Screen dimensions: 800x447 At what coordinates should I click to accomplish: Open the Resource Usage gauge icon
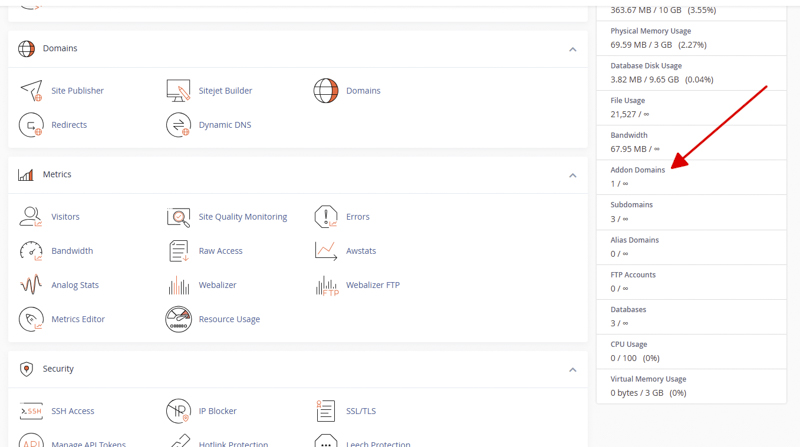179,319
